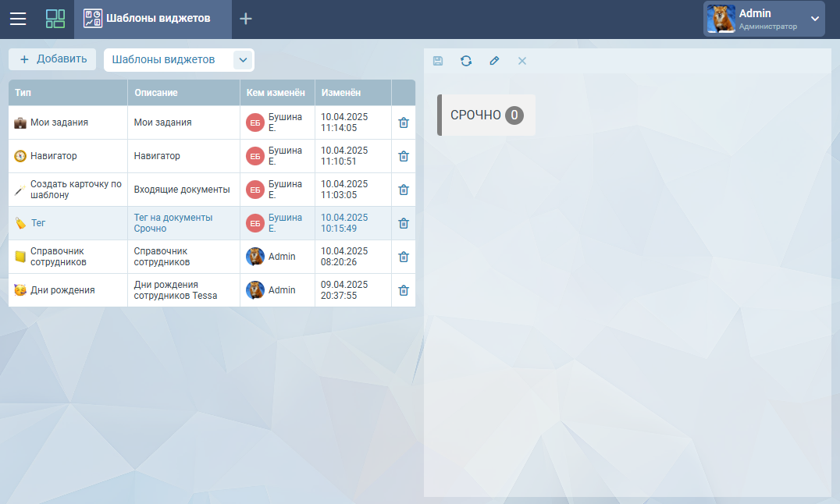840x504 pixels.
Task: Remove the Справочник сотрудников template
Action: pyautogui.click(x=404, y=257)
